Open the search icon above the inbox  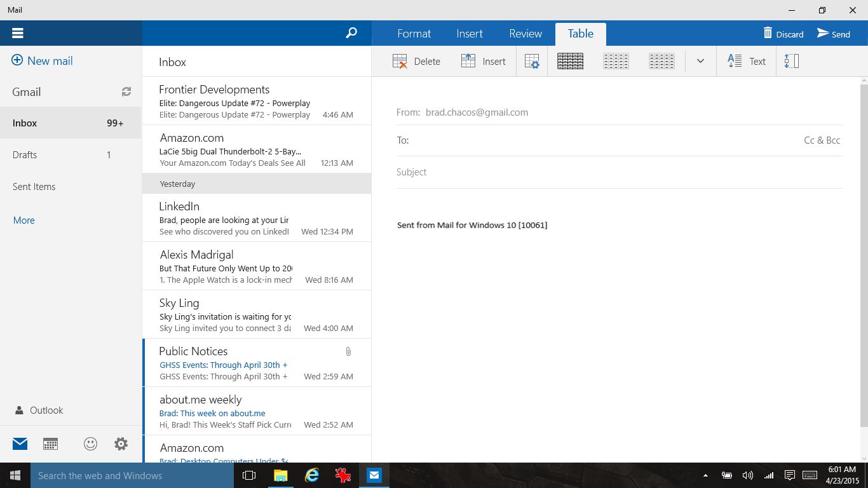[351, 33]
